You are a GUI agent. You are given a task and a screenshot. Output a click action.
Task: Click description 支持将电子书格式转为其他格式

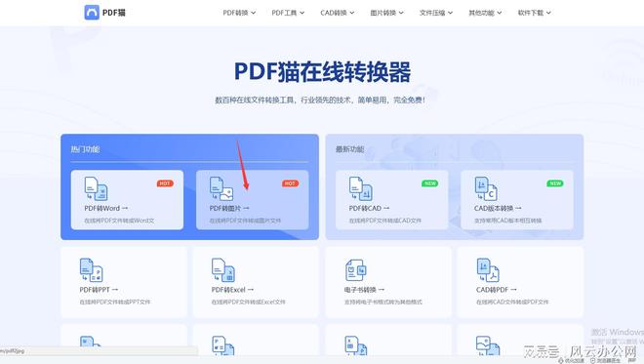(x=383, y=302)
